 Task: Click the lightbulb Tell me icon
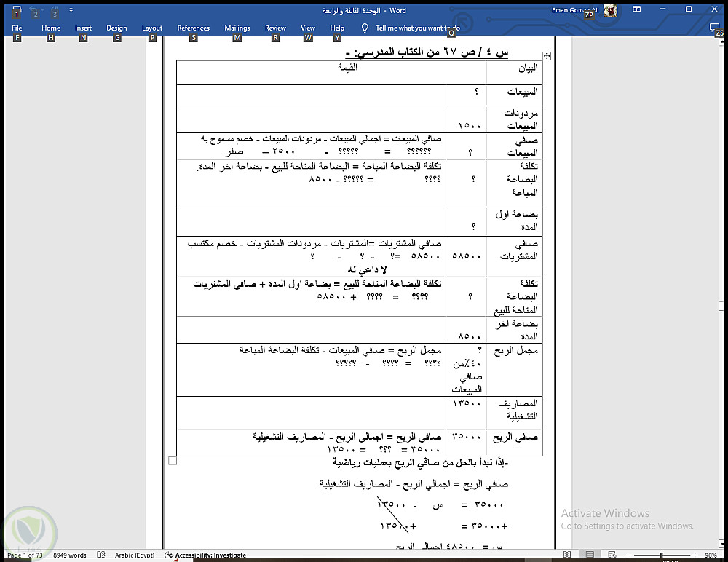(x=365, y=28)
